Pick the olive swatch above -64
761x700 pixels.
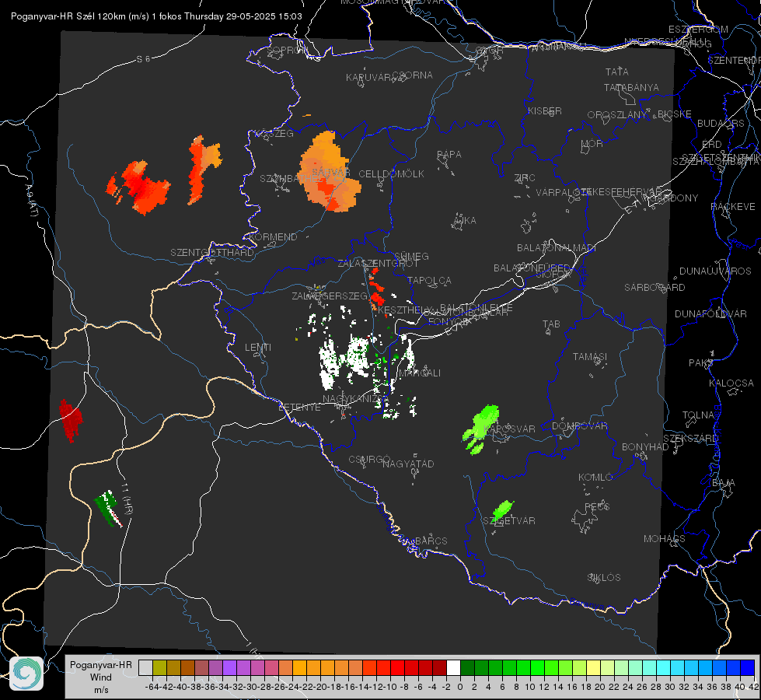(159, 667)
